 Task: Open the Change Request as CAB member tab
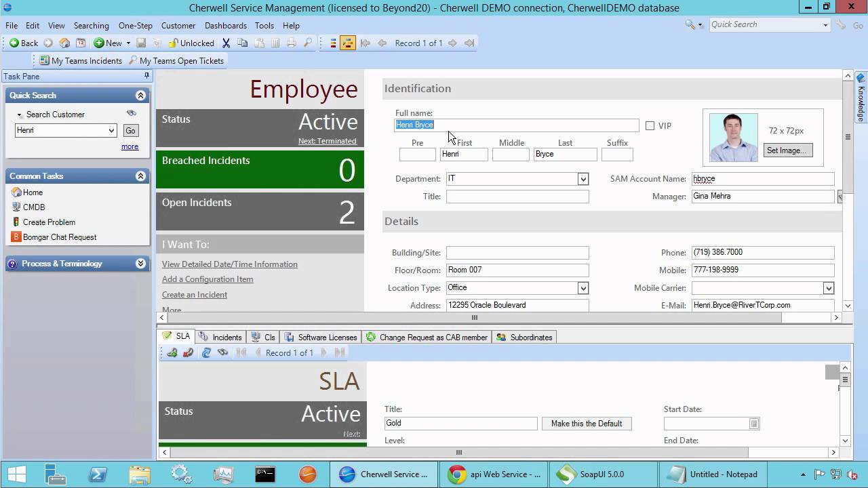tap(427, 337)
